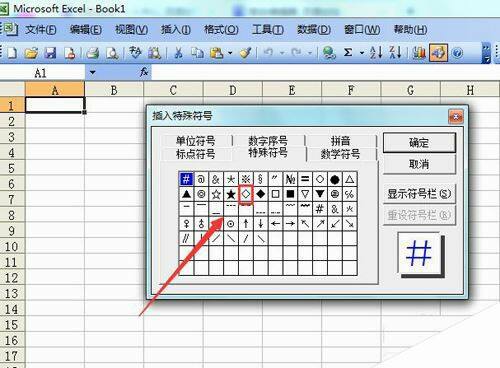Click the formula bar input area
500x368 pixels.
pyautogui.click(x=325, y=72)
